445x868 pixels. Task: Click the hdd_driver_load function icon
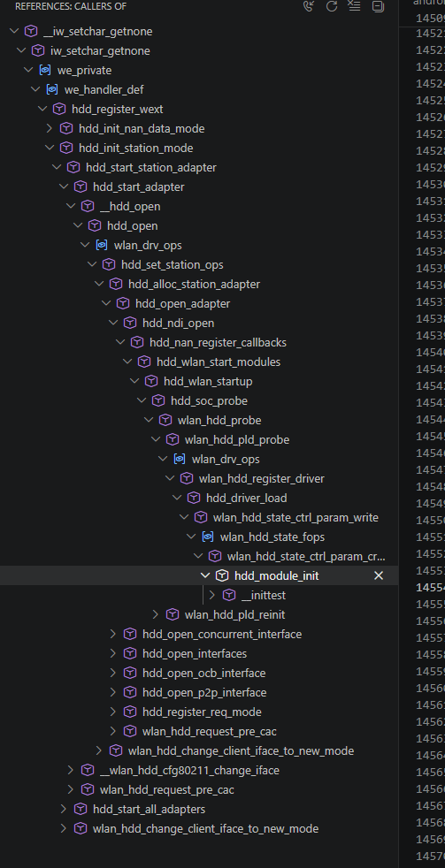coord(194,498)
